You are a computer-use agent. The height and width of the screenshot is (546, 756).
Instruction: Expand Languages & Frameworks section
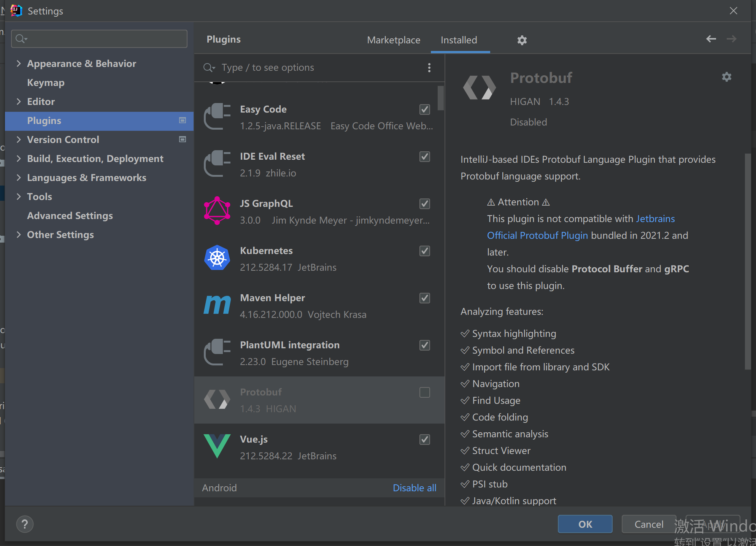coord(19,178)
